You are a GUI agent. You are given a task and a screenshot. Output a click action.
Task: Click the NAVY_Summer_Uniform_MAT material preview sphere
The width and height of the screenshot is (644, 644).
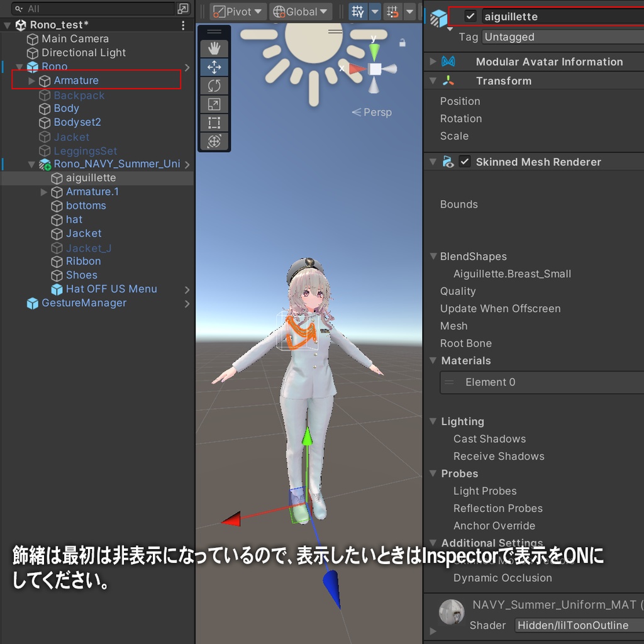pos(452,611)
